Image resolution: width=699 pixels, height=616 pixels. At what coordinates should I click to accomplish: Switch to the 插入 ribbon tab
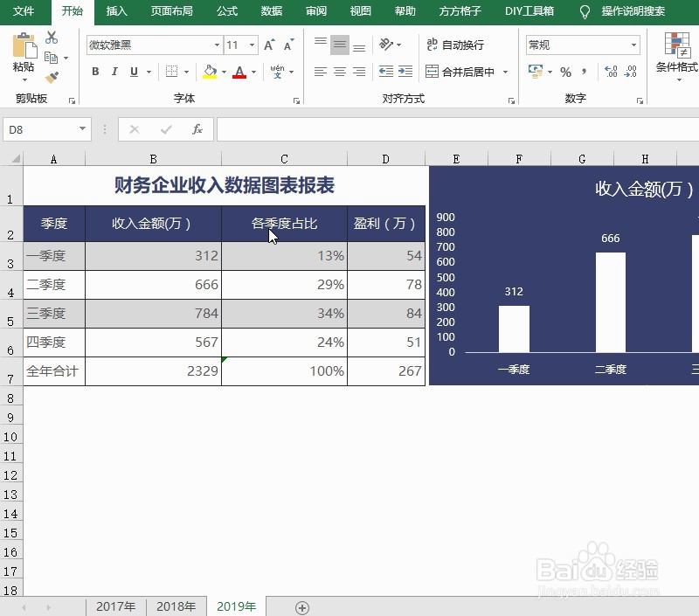point(118,11)
